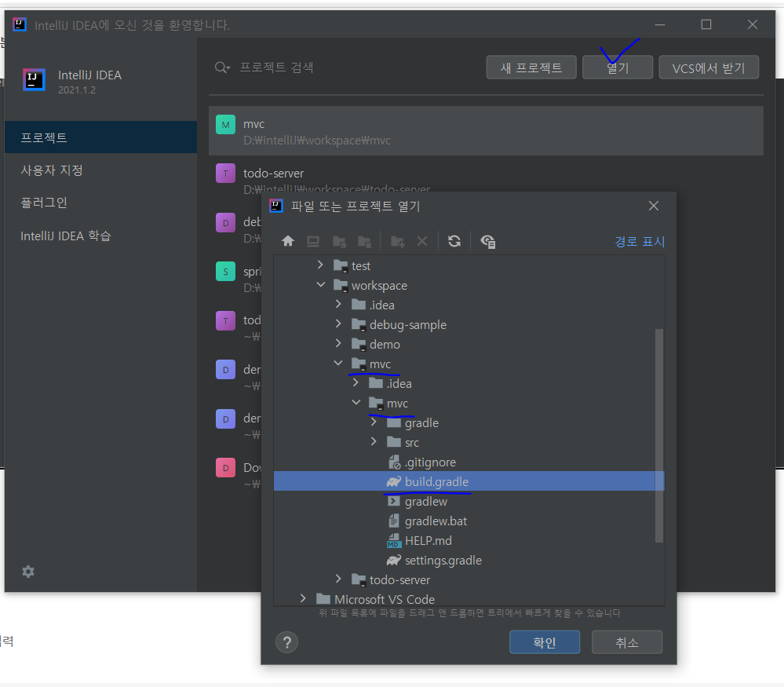The image size is (784, 687).
Task: Click the VCS에서 받기 button
Action: point(709,68)
